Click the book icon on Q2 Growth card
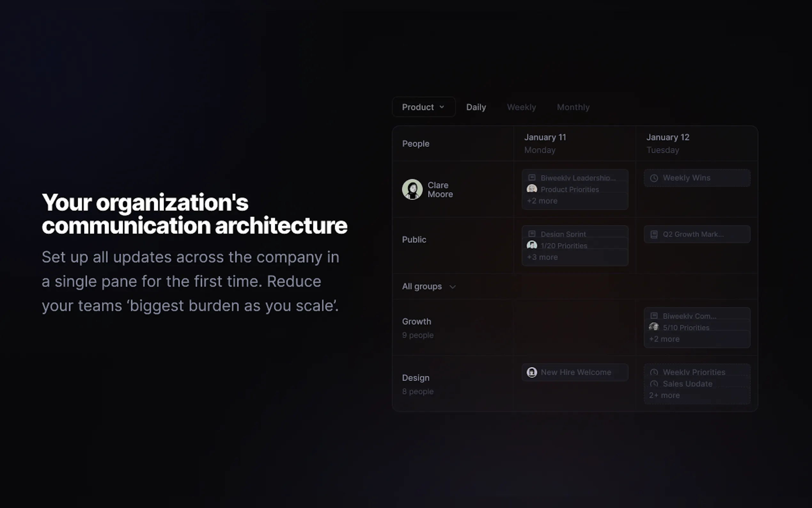812x508 pixels. 653,234
